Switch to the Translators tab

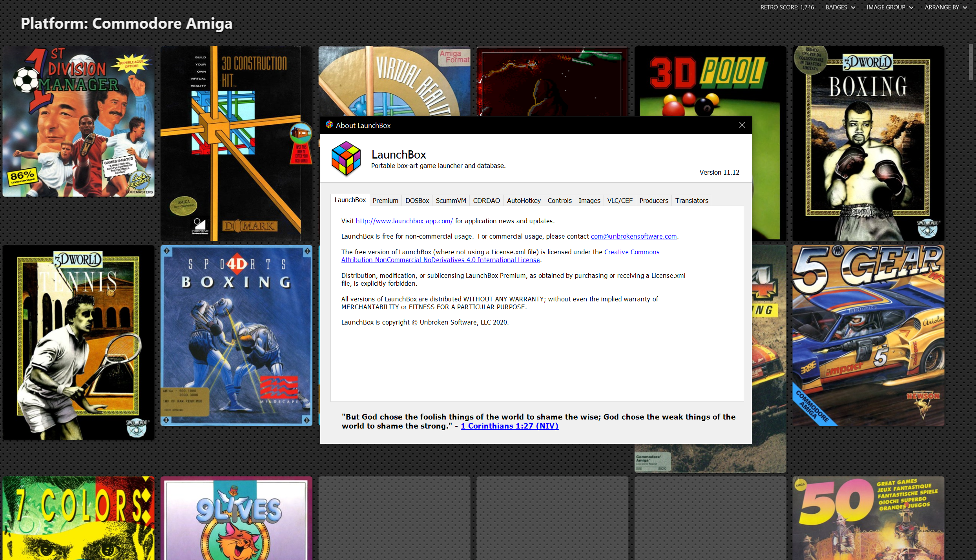tap(691, 201)
